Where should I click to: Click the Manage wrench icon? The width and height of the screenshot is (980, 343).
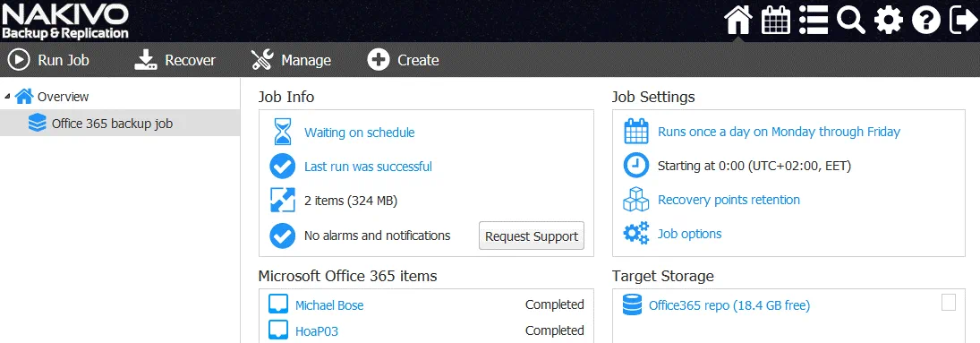pyautogui.click(x=262, y=60)
